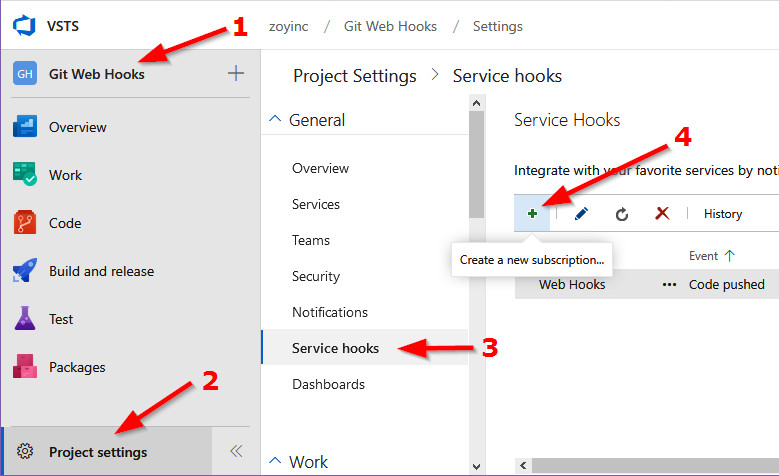Click the zoyinc breadcrumb link
This screenshot has width=779, height=476.
(x=289, y=26)
